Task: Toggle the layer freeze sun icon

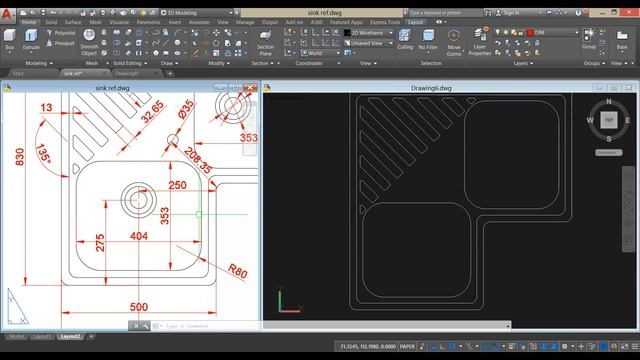Action: coord(505,32)
